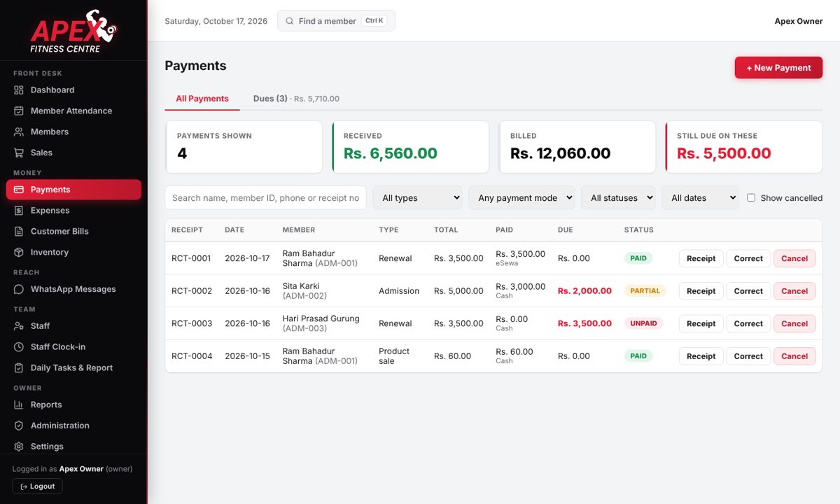Image resolution: width=840 pixels, height=504 pixels.
Task: Click the Dashboard grid icon
Action: point(19,90)
